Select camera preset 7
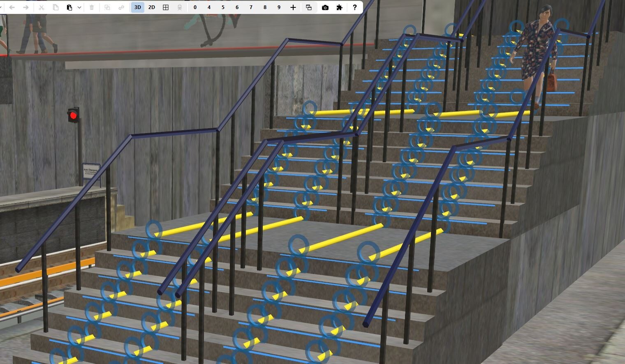This screenshot has height=364, width=625. tap(251, 7)
